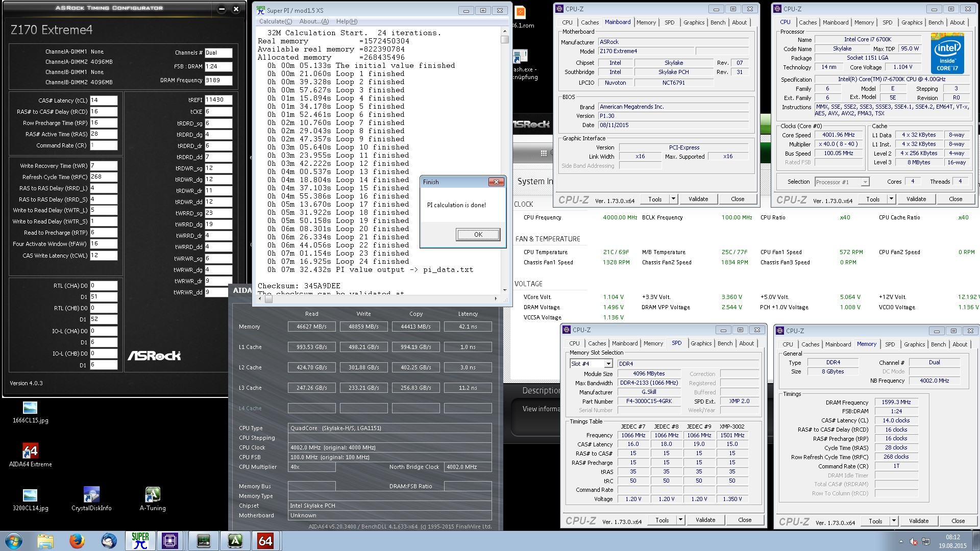Click CAS# Latency tCL input field

click(104, 101)
